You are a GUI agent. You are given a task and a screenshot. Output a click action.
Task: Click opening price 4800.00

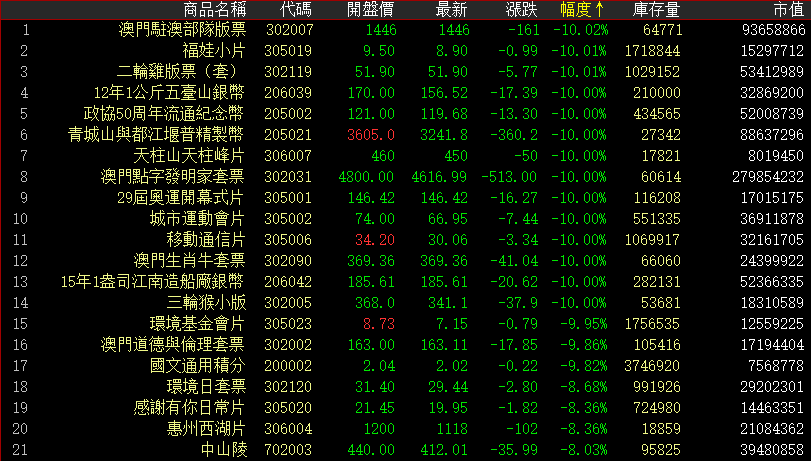click(x=366, y=177)
